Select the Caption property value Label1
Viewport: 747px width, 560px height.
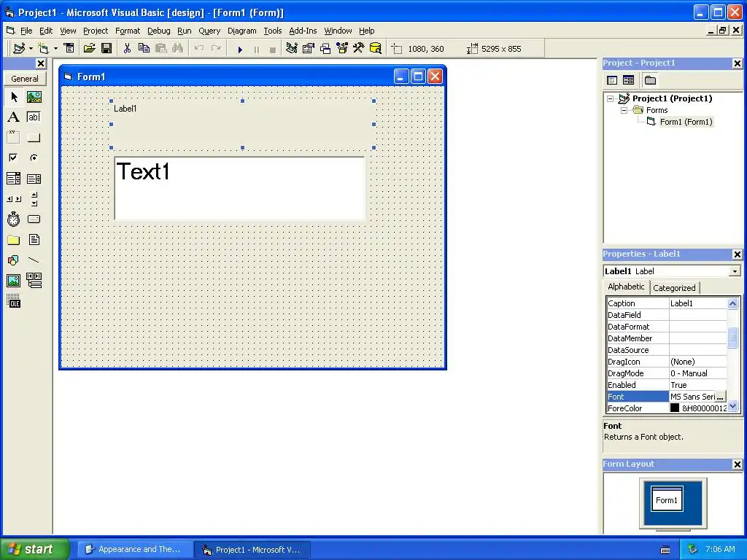click(x=697, y=303)
